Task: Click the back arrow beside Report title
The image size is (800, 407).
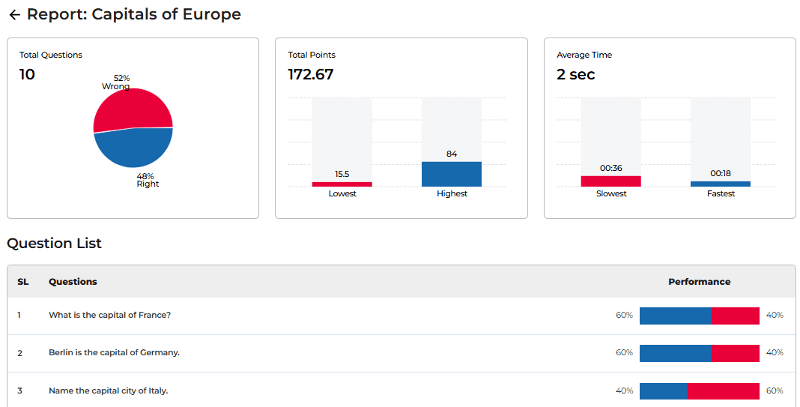Action: coord(14,15)
